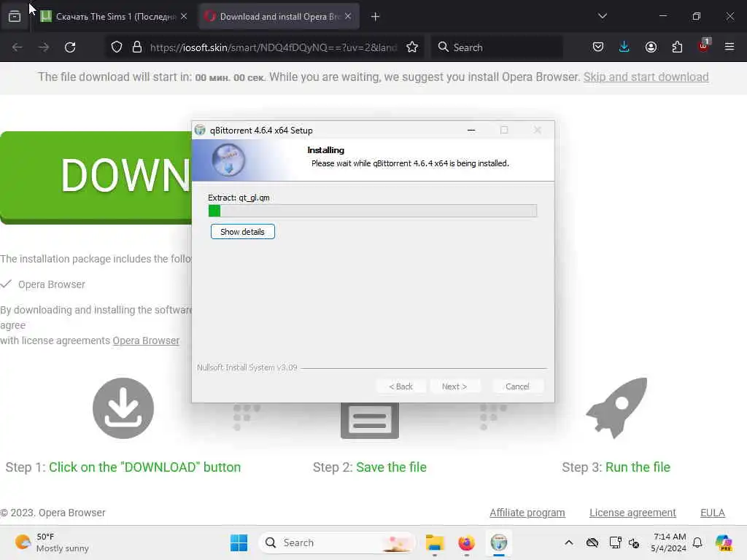Open EULA footer link
This screenshot has height=560, width=747.
(712, 513)
